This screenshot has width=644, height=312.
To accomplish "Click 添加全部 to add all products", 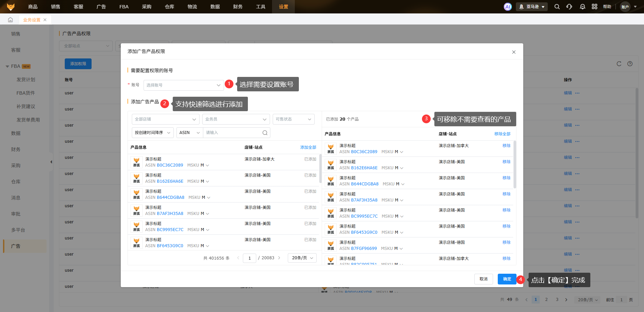I will coord(308,147).
